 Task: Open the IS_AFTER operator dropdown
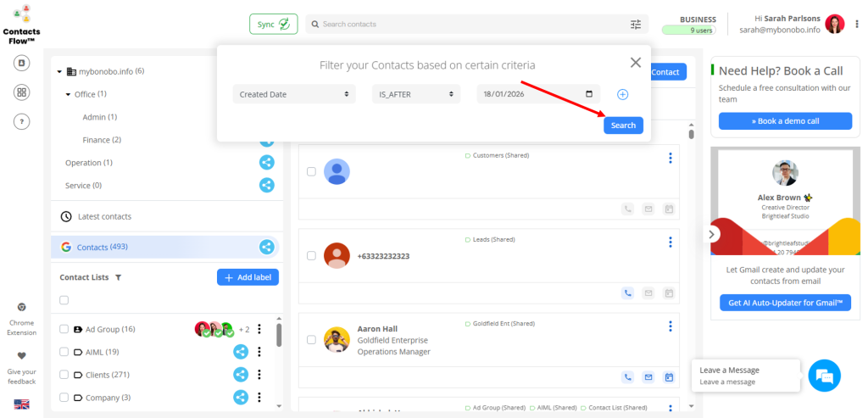415,94
